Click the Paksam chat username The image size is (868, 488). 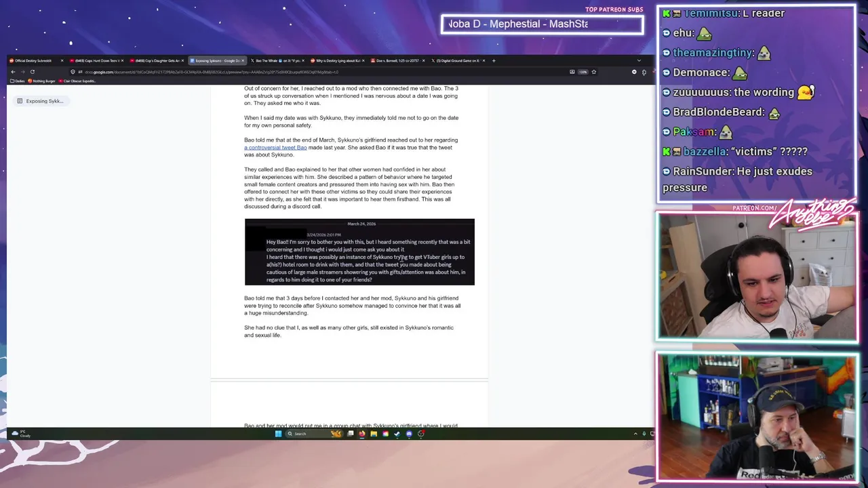coord(694,131)
